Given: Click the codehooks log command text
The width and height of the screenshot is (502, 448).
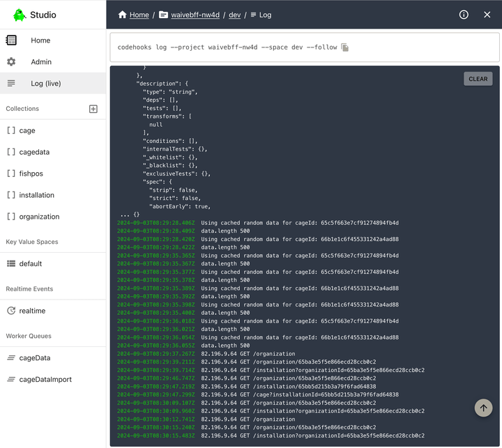Looking at the screenshot, I should [227, 47].
